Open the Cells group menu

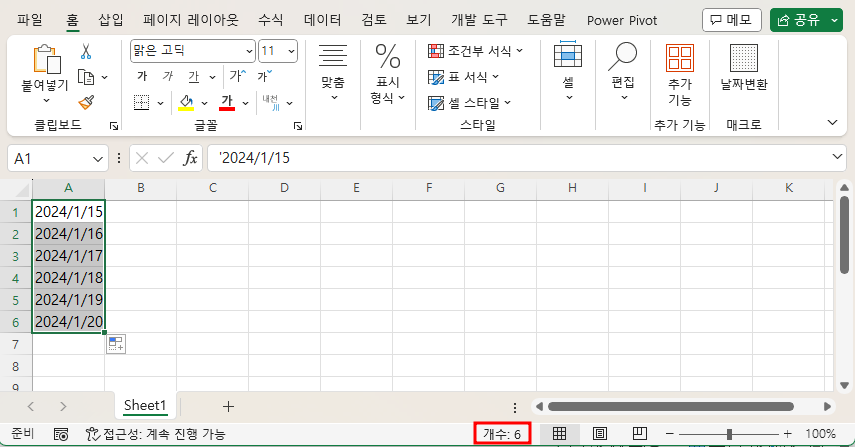pos(568,71)
